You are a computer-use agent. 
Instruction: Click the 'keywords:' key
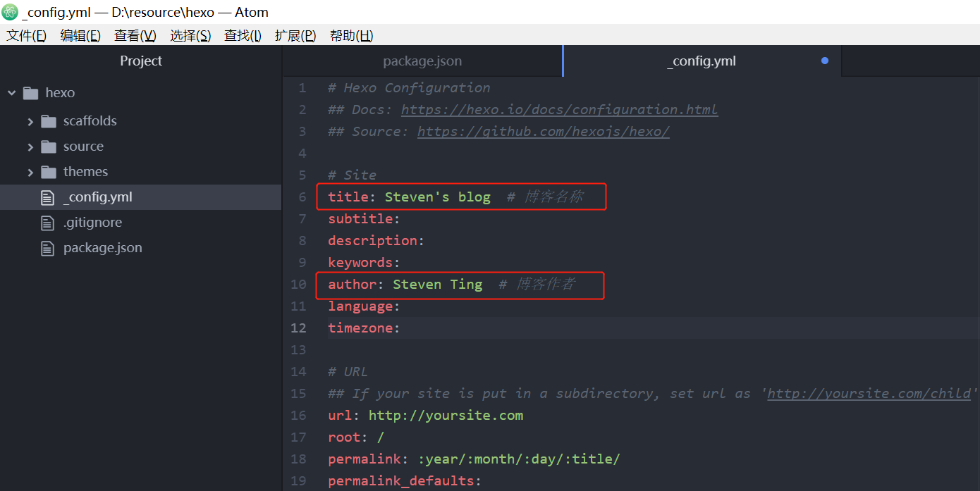[x=364, y=263]
